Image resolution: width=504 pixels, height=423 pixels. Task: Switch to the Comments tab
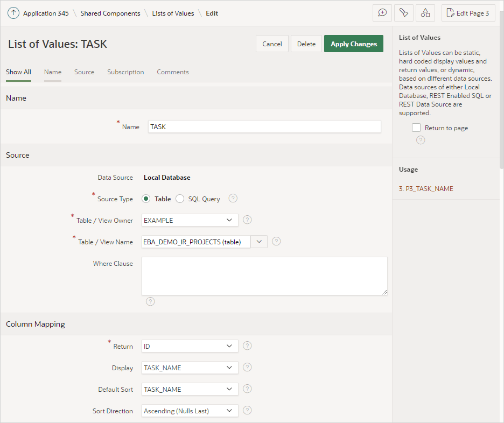173,72
